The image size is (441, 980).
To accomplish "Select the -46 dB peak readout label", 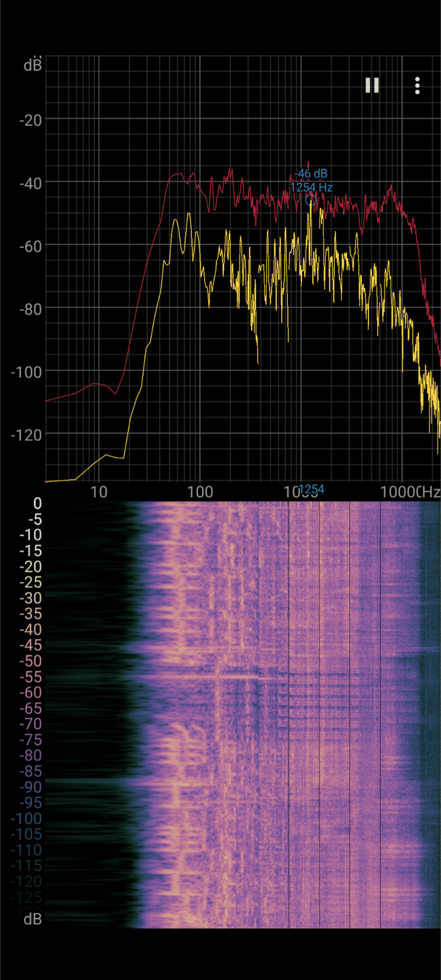I will (x=312, y=174).
